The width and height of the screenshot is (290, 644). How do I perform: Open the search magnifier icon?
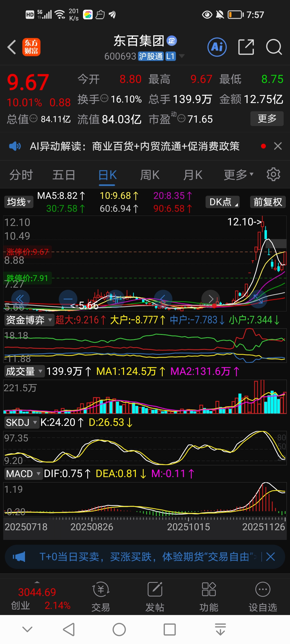274,47
